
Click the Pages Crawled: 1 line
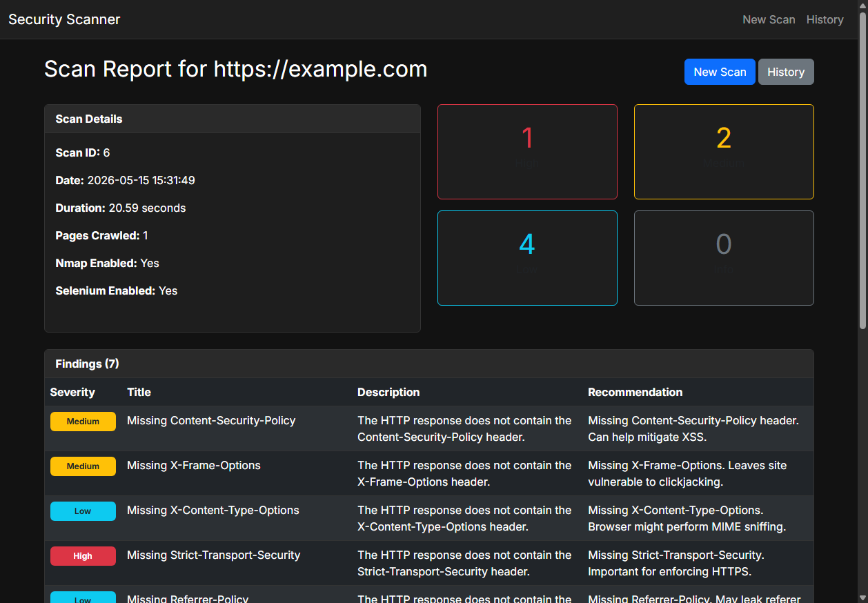(x=101, y=235)
